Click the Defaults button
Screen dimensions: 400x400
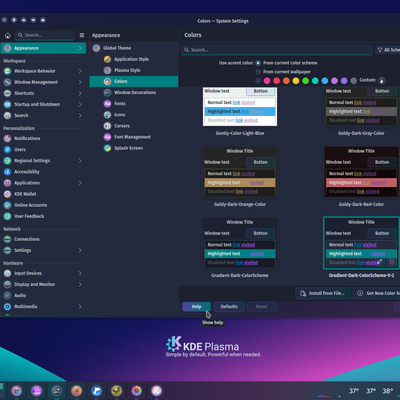point(229,307)
